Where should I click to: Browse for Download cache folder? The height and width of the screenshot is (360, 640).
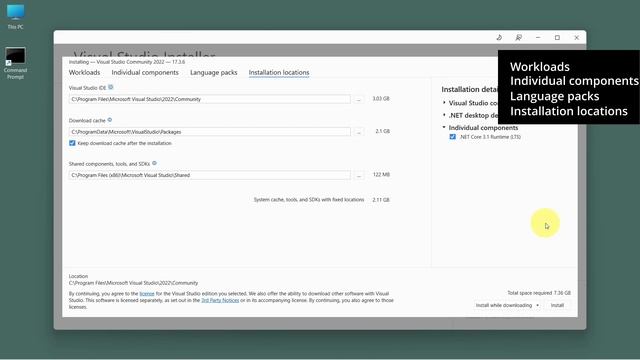[x=359, y=132]
